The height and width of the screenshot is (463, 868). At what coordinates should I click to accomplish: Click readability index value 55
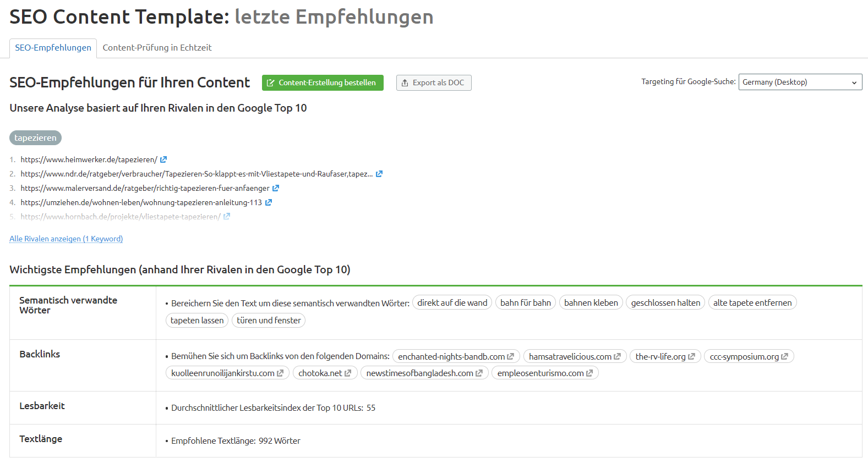tap(371, 407)
